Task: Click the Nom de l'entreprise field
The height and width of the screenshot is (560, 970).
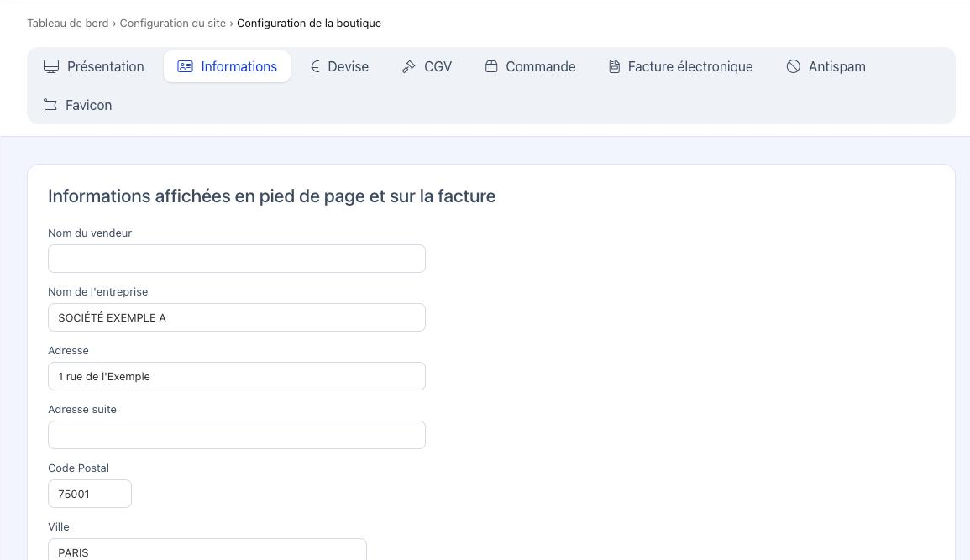Action: click(237, 317)
